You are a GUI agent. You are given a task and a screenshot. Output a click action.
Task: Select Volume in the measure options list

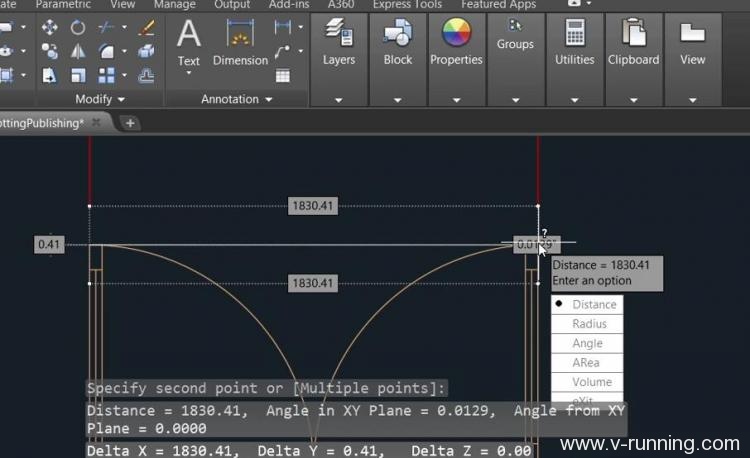click(x=591, y=382)
